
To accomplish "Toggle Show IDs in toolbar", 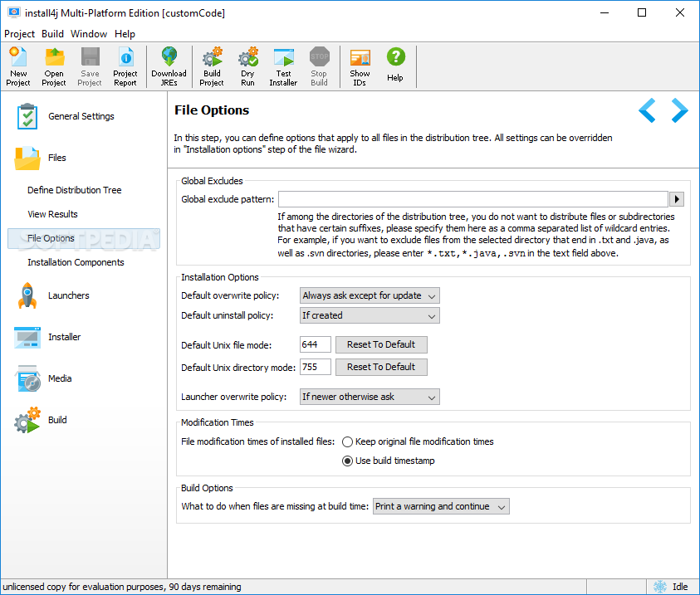I will (x=360, y=66).
